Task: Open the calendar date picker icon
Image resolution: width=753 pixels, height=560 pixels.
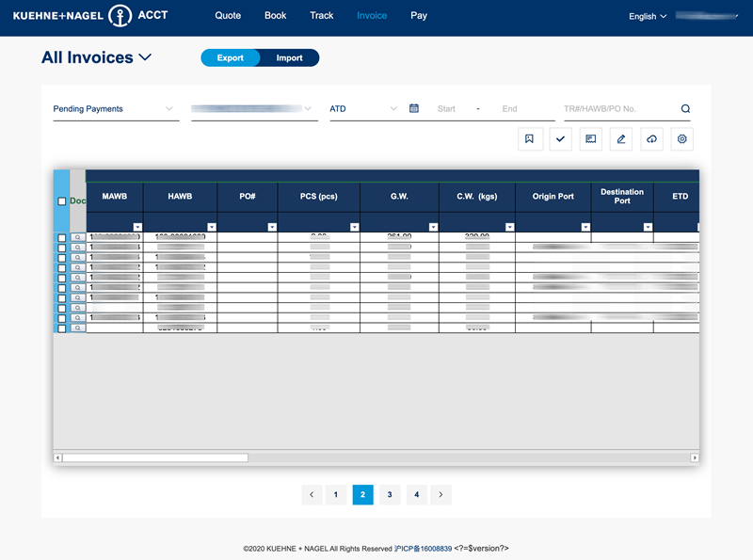Action: click(x=414, y=109)
